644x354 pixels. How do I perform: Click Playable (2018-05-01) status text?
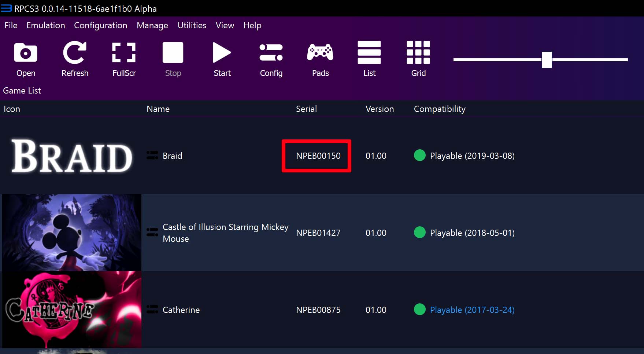[x=472, y=233]
